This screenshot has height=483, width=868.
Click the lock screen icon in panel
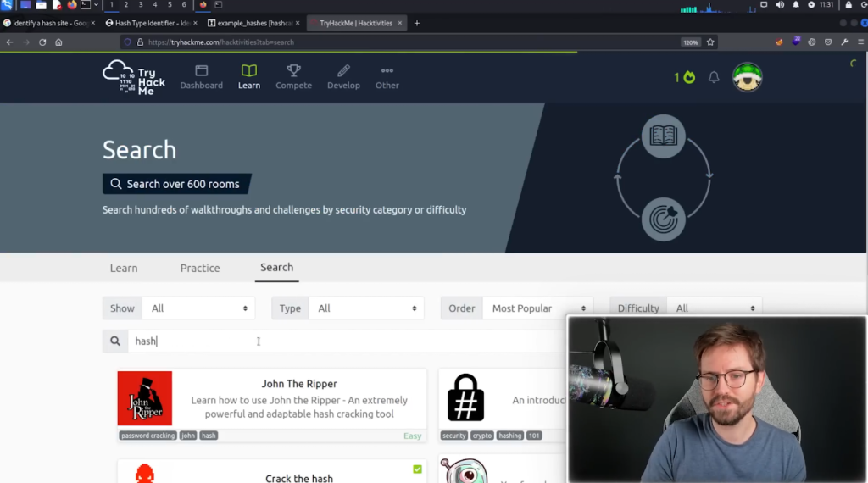(848, 5)
